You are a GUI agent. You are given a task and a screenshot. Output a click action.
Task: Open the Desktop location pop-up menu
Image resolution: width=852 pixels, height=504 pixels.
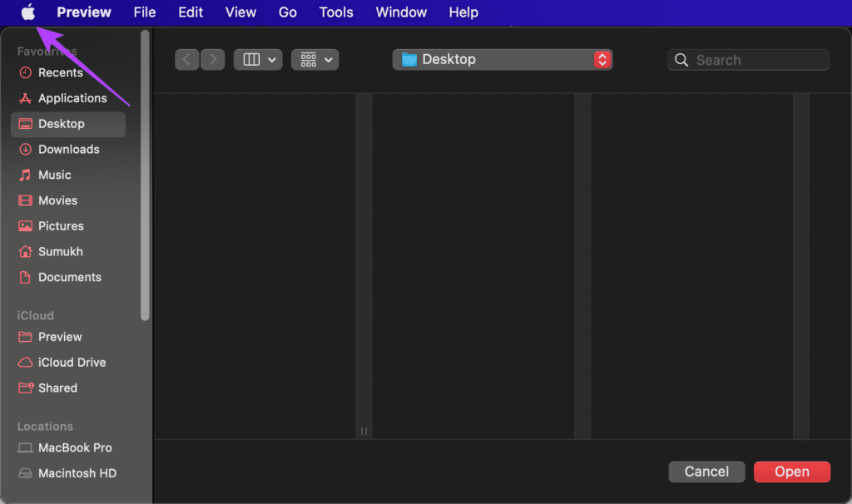coord(503,60)
